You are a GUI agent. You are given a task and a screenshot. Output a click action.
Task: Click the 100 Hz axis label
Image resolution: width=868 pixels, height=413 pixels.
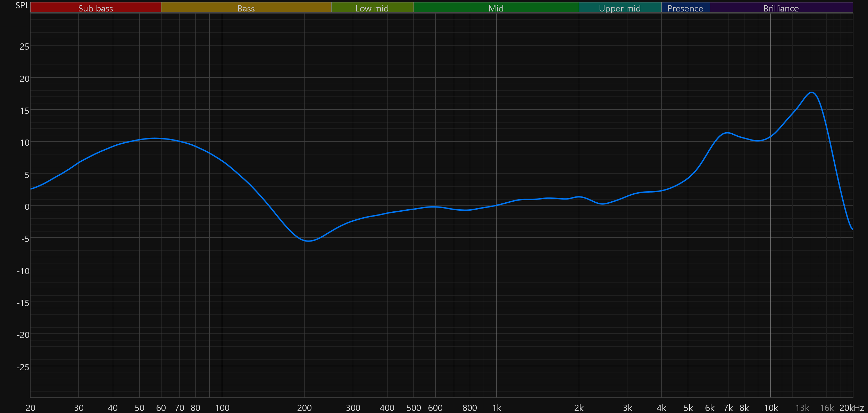pyautogui.click(x=222, y=408)
